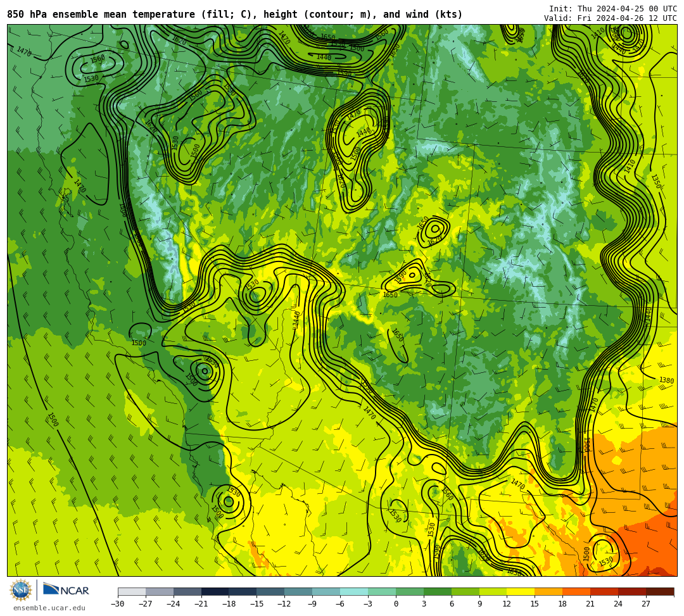Screen dimensions: 684x616
Task: Click the amber swatch between 15 and 18
Action: click(548, 591)
